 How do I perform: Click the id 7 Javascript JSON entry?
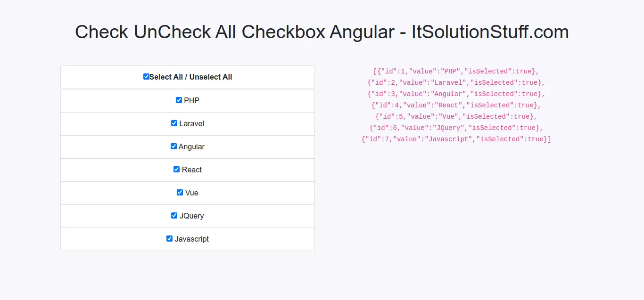coord(456,139)
